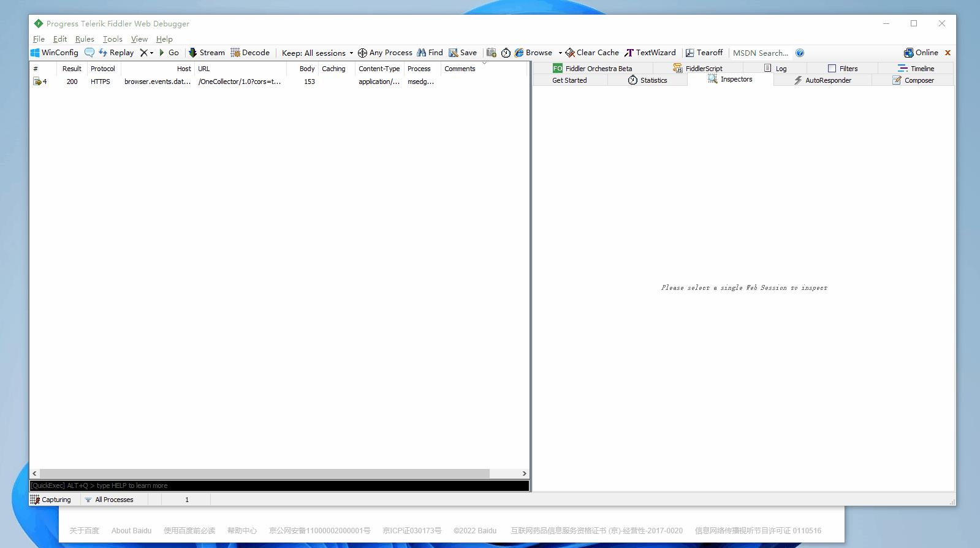The height and width of the screenshot is (548, 980).
Task: Expand the chevron above the Comments column
Action: (x=484, y=63)
